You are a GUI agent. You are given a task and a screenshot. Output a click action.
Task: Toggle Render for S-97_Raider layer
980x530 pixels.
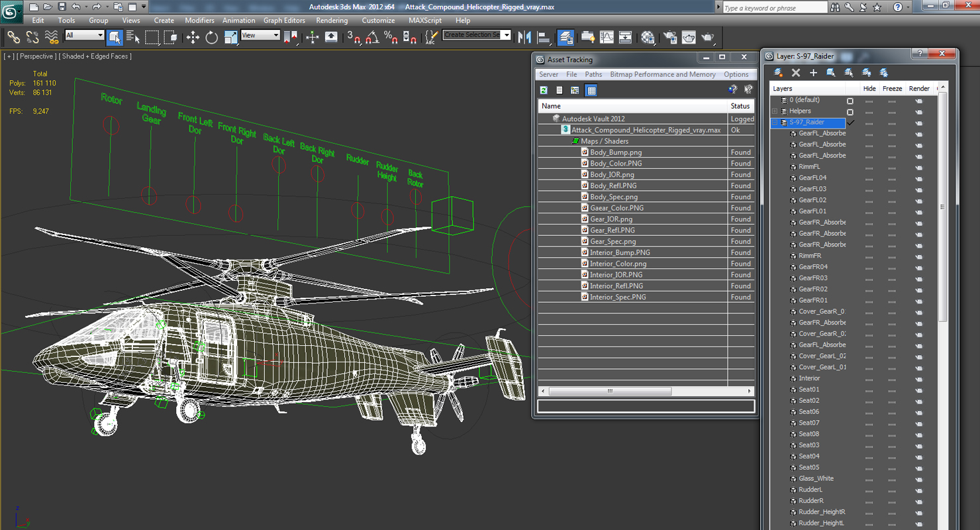click(918, 123)
